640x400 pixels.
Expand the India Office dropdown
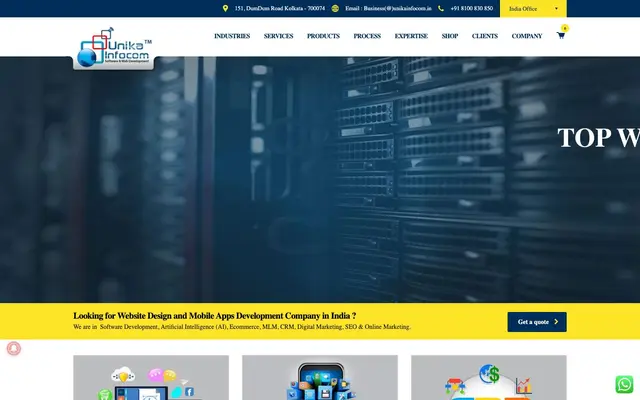[533, 9]
